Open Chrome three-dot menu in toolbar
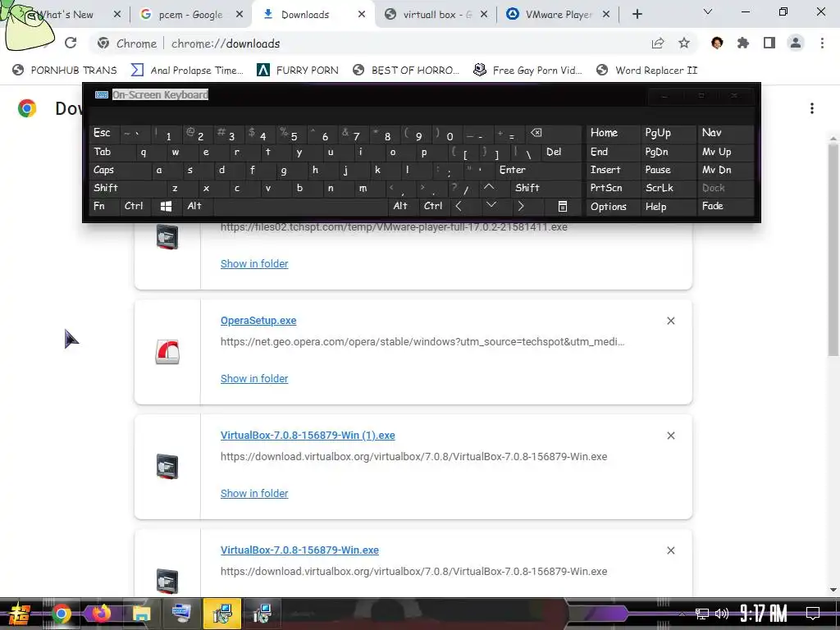Screen dimensions: 840x630 click(x=822, y=43)
